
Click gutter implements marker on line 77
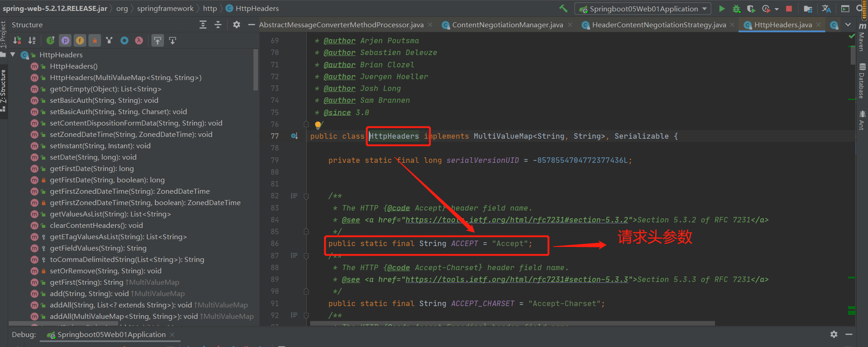click(294, 136)
